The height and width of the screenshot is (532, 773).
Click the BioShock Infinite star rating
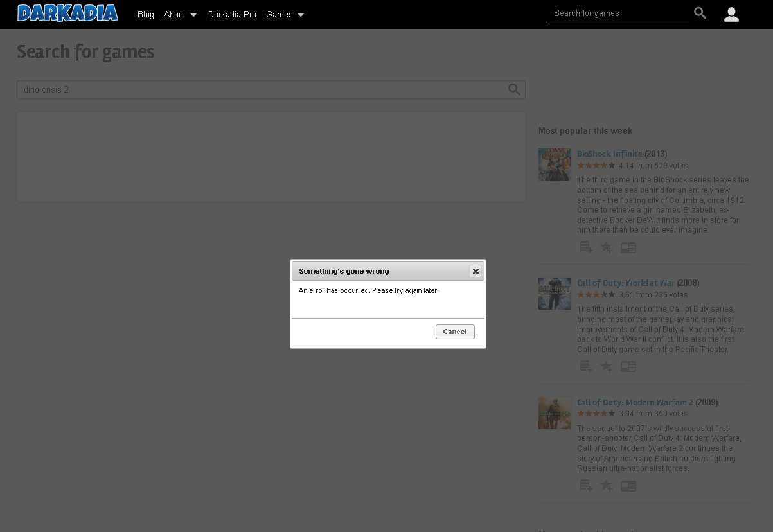click(x=596, y=166)
